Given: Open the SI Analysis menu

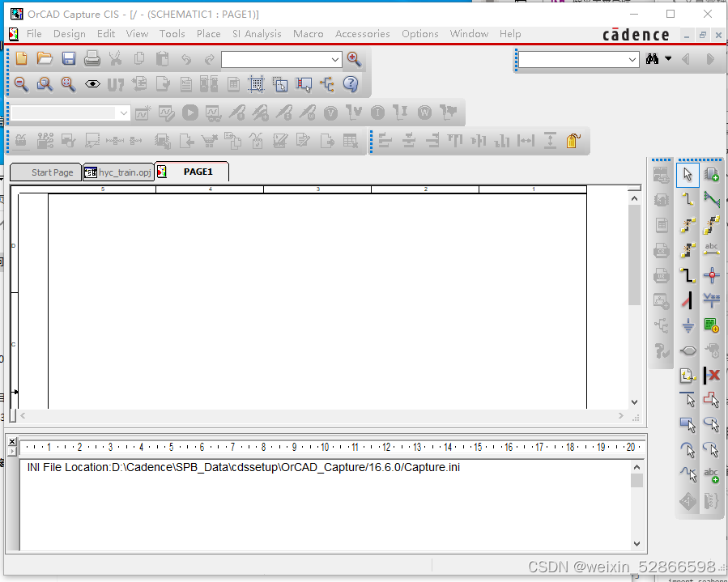Looking at the screenshot, I should (257, 34).
